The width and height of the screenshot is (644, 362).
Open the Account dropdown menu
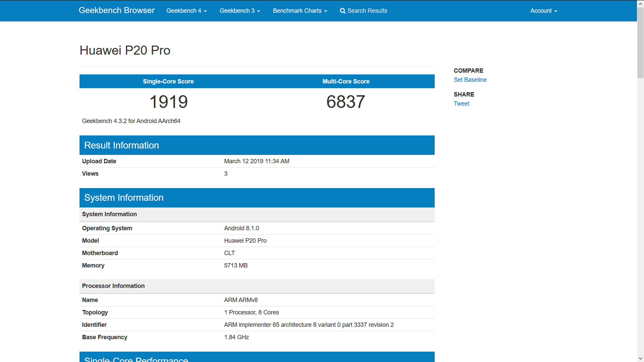tap(544, 11)
